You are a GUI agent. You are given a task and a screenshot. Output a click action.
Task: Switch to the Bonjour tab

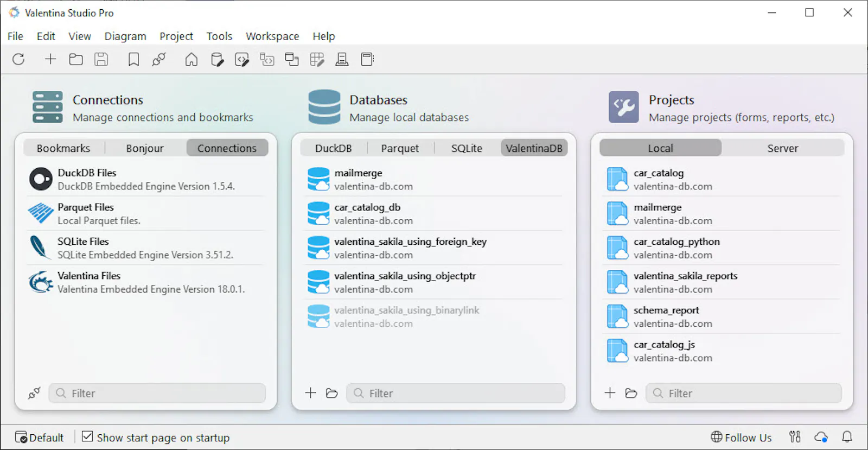[x=145, y=148]
